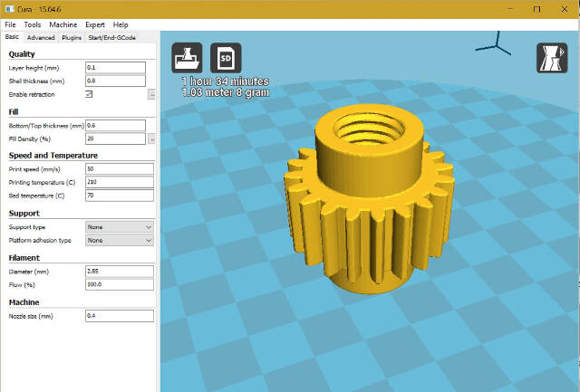The height and width of the screenshot is (392, 580).
Task: Switch to the Plugins tab
Action: point(72,38)
